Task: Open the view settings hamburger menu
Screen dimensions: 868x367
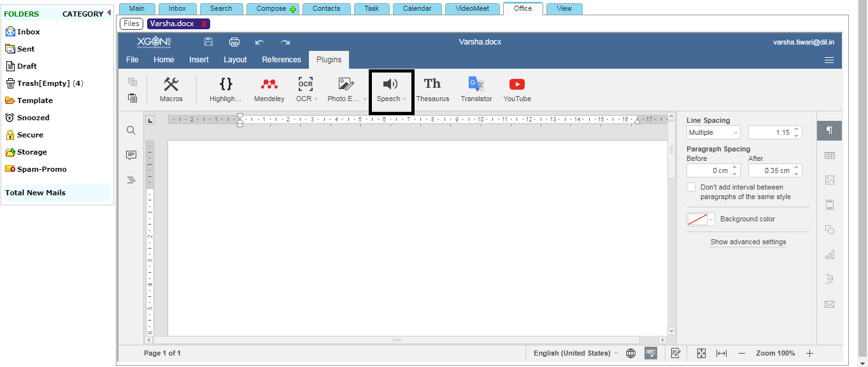Action: point(829,60)
